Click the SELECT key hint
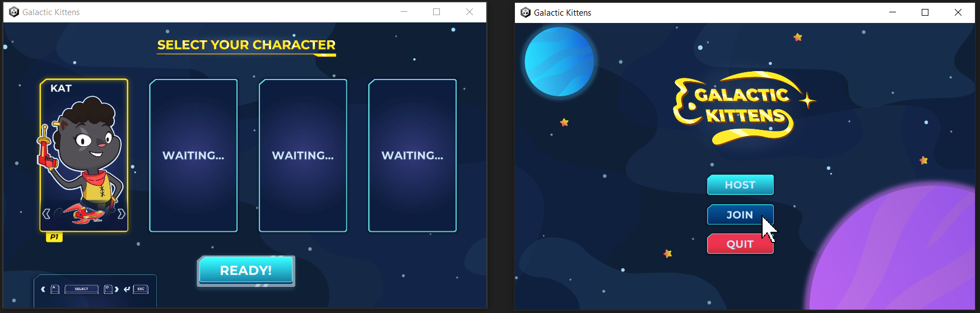 pyautogui.click(x=82, y=289)
